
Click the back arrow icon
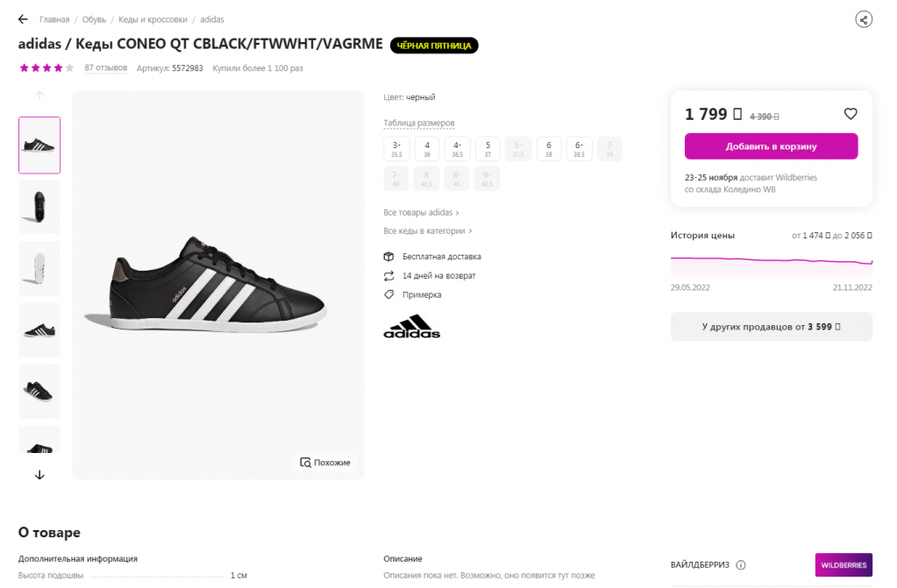tap(24, 19)
